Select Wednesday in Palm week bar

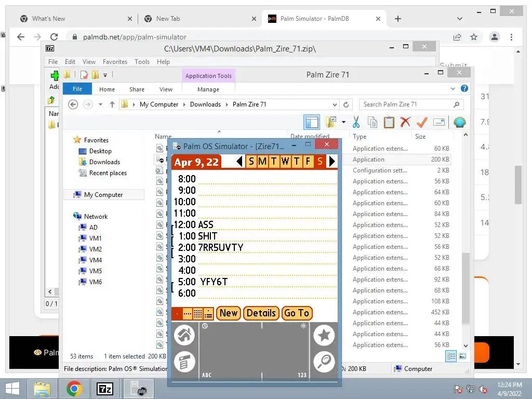[x=285, y=161]
